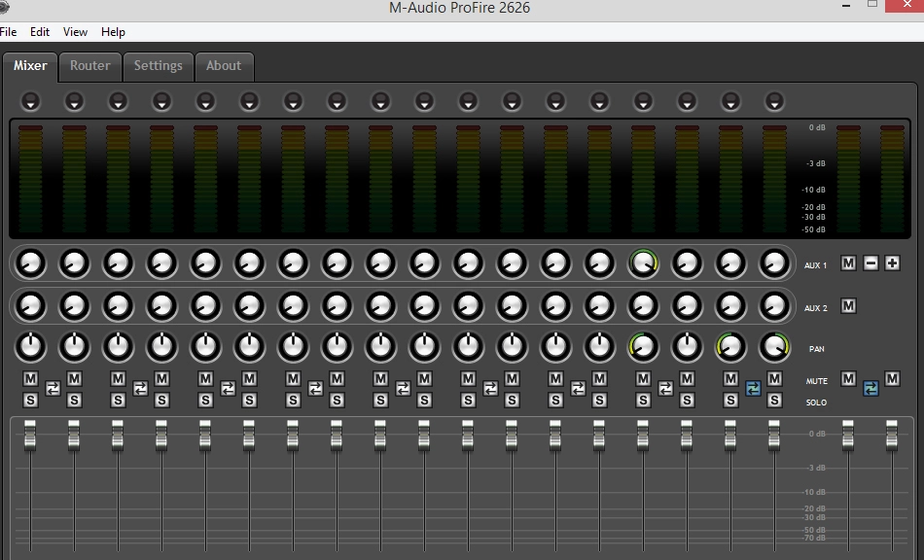Open the source dropdown above channel 10

(x=424, y=101)
